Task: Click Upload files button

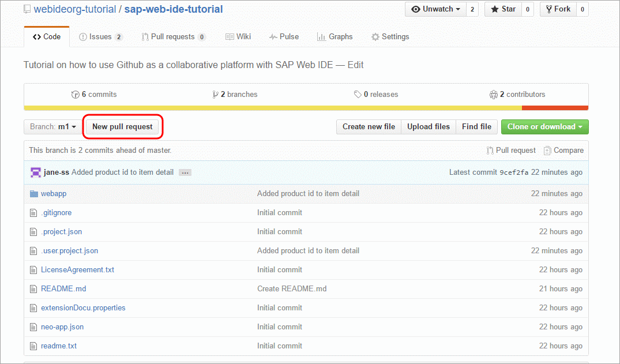Action: pos(429,126)
